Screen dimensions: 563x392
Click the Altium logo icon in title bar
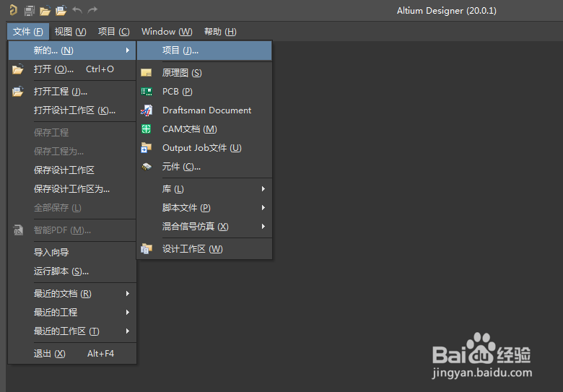13,10
